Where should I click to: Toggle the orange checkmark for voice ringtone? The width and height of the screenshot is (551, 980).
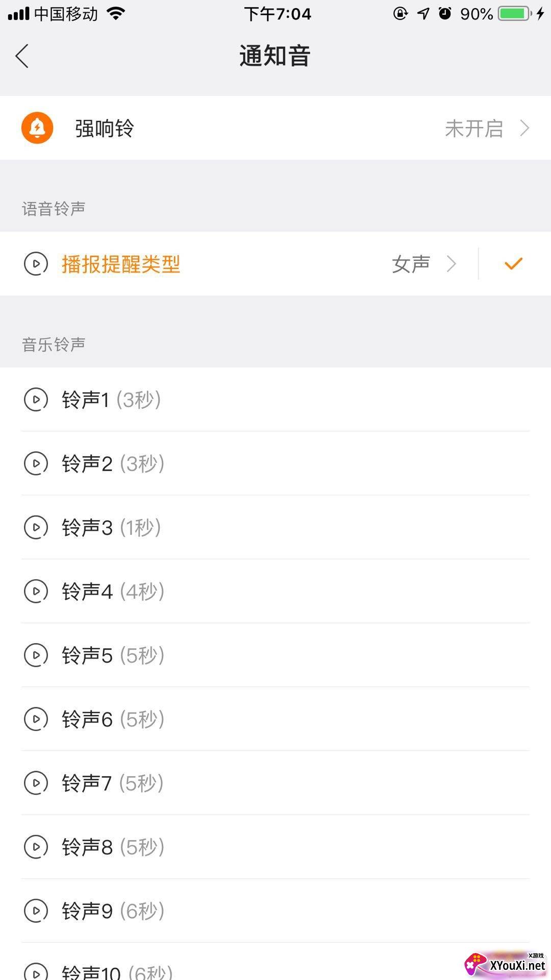[x=513, y=264]
